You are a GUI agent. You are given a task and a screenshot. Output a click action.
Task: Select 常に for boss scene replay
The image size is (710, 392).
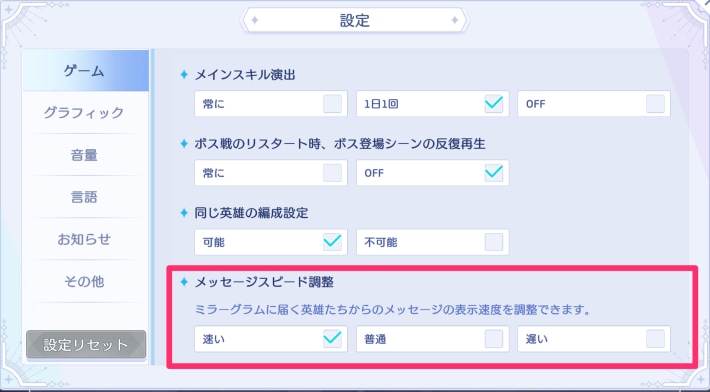pyautogui.click(x=271, y=173)
